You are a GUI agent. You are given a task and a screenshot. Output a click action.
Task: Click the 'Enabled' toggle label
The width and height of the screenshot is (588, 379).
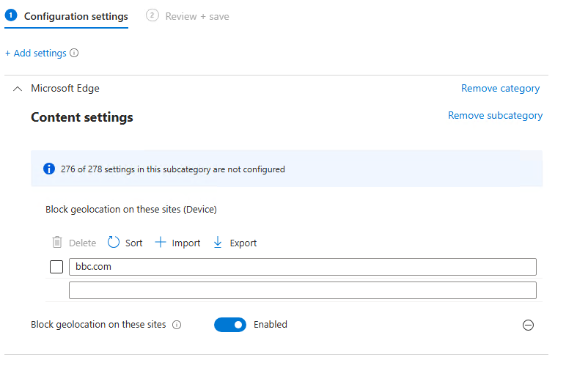click(x=271, y=325)
